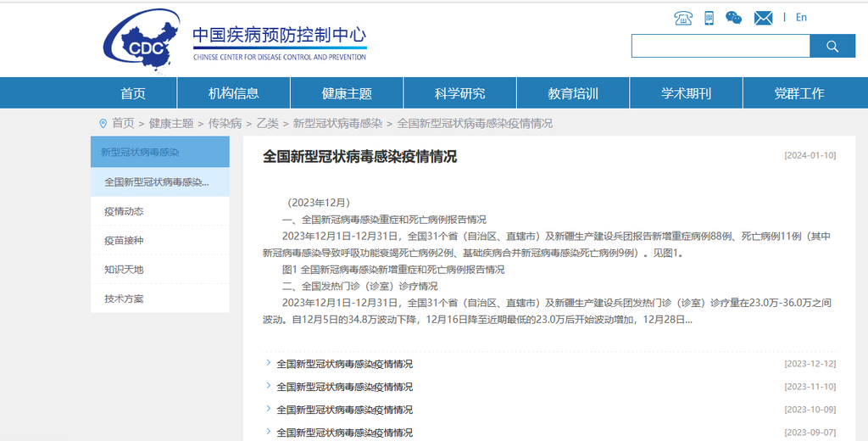Go to 科学研究 in navigation bar

pos(459,93)
